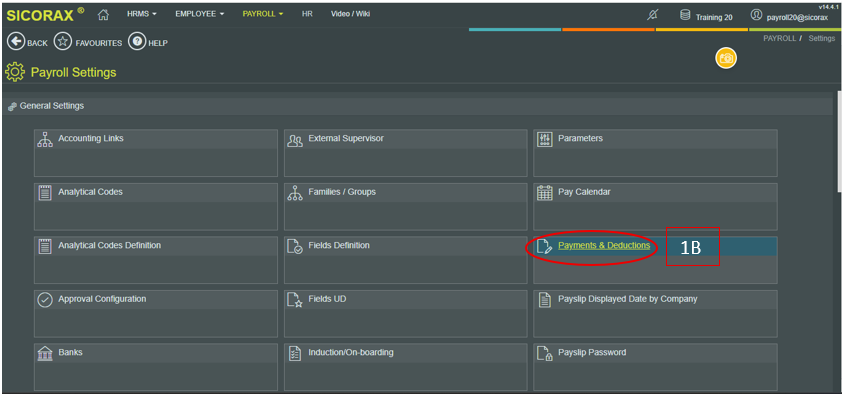845x397 pixels.
Task: Open the EMPLOYEE dropdown menu
Action: click(x=200, y=15)
